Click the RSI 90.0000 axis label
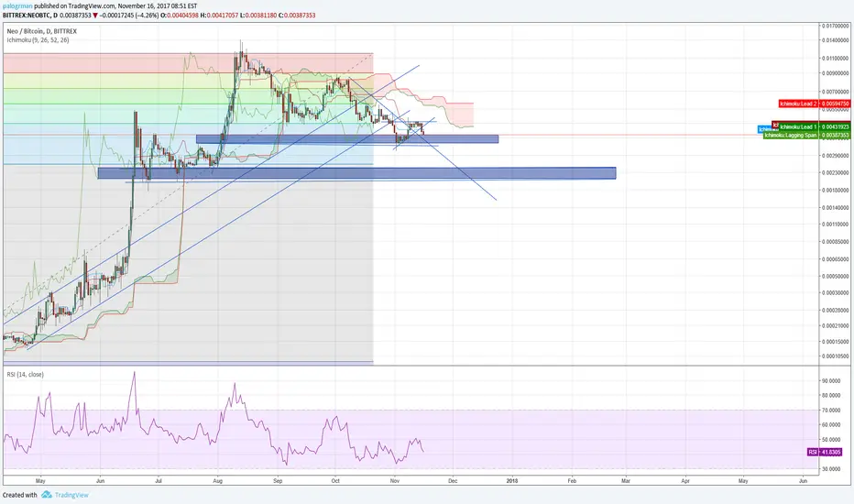 (x=831, y=381)
